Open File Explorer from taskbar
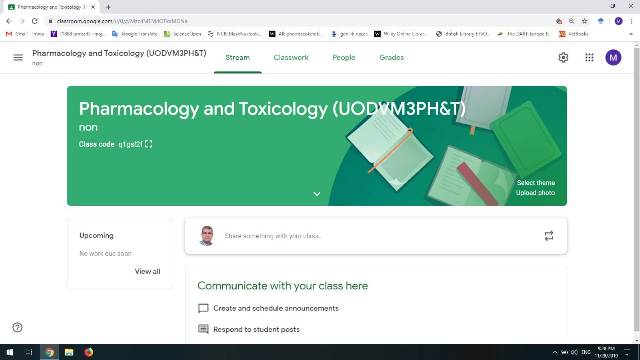The height and width of the screenshot is (360, 640). point(69,352)
